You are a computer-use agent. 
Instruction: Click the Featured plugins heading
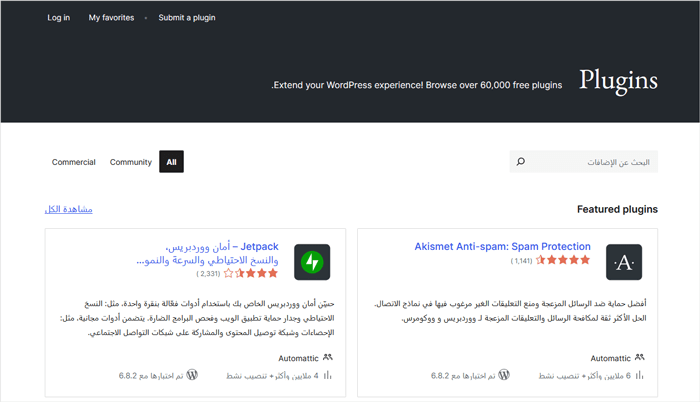coord(617,209)
